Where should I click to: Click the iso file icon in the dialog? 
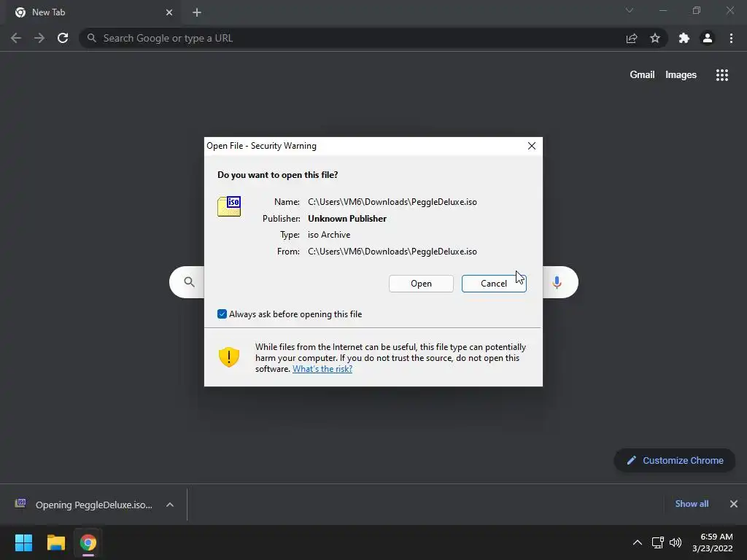229,206
